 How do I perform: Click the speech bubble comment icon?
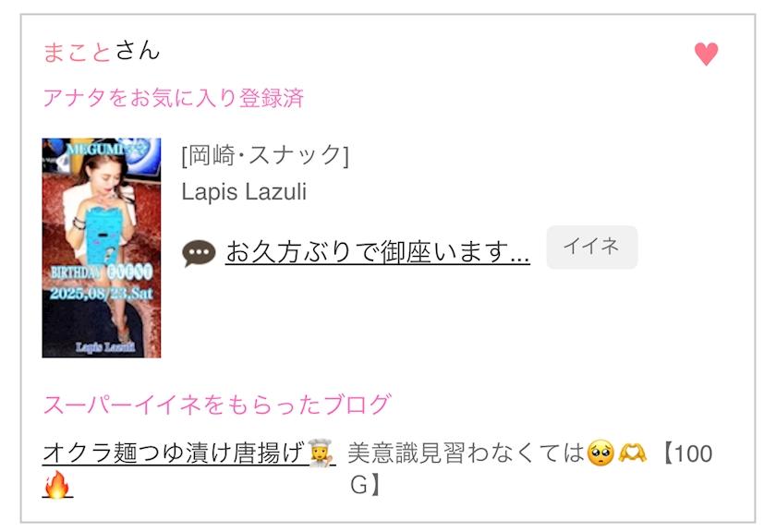(x=199, y=253)
